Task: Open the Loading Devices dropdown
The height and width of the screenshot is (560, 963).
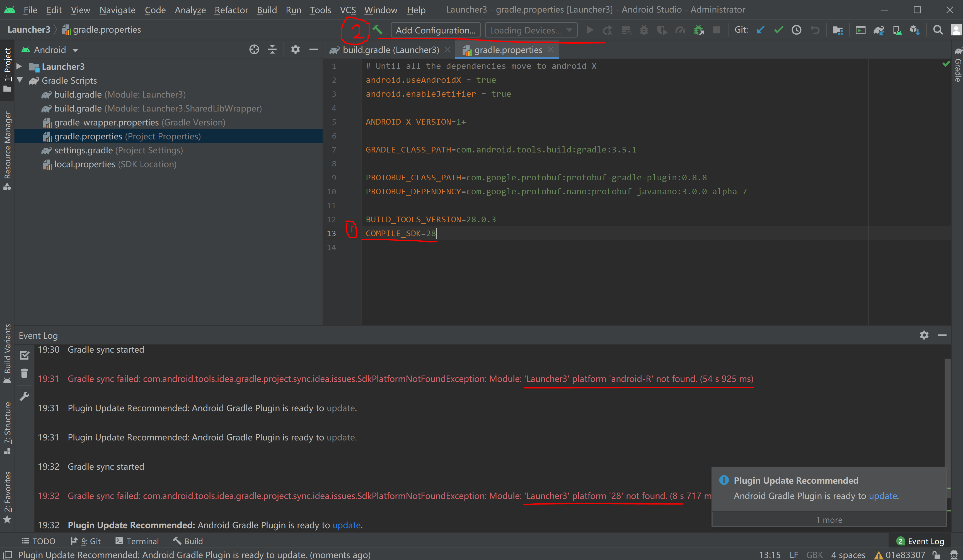Action: (531, 30)
